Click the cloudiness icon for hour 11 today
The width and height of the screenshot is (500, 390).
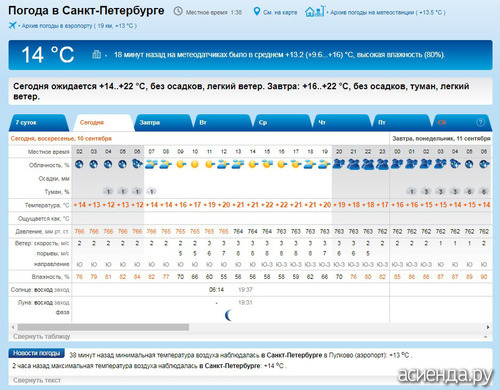click(x=209, y=164)
